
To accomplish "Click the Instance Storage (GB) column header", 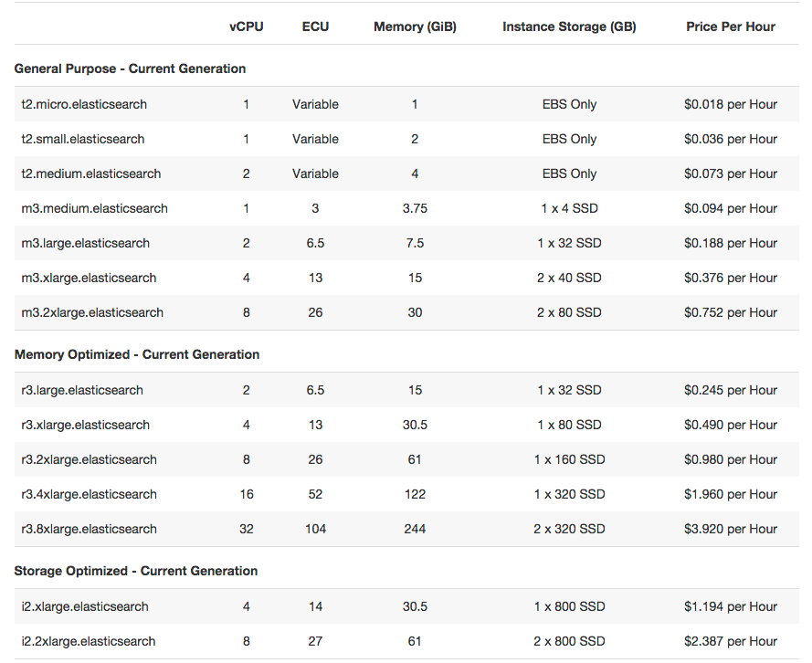I will click(x=569, y=26).
